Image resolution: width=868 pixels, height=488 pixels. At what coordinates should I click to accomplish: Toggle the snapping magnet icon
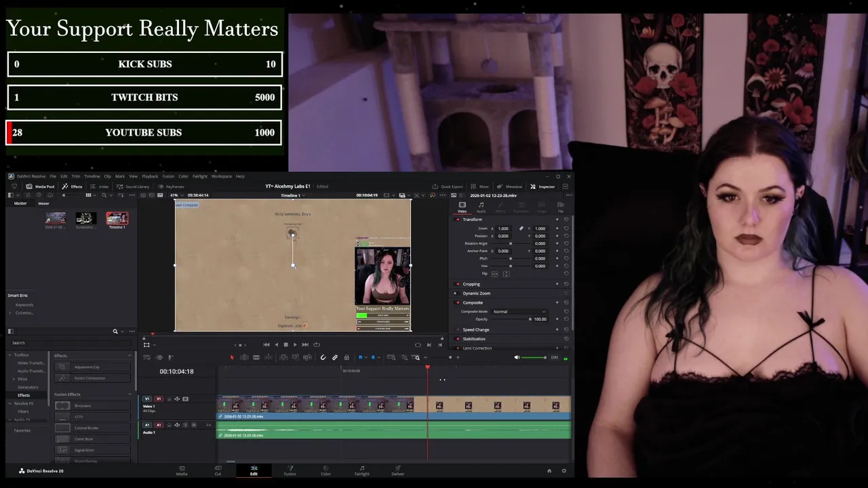[x=323, y=358]
